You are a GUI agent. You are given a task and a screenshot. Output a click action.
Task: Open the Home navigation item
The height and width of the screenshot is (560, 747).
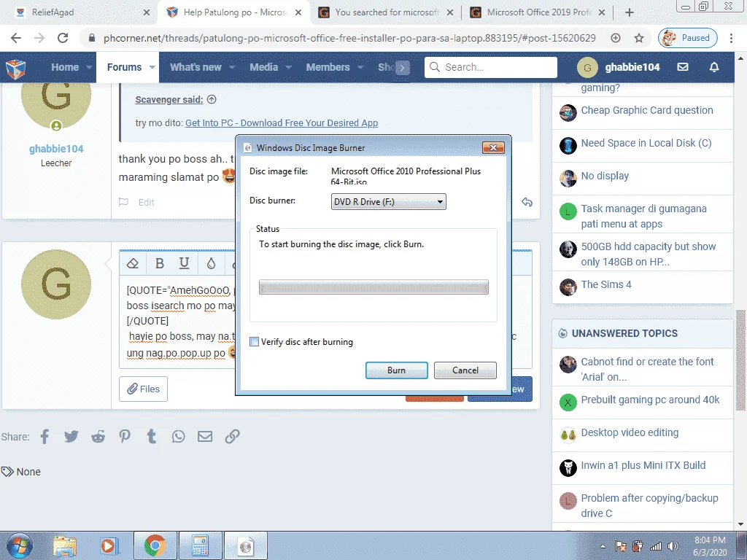(x=65, y=68)
